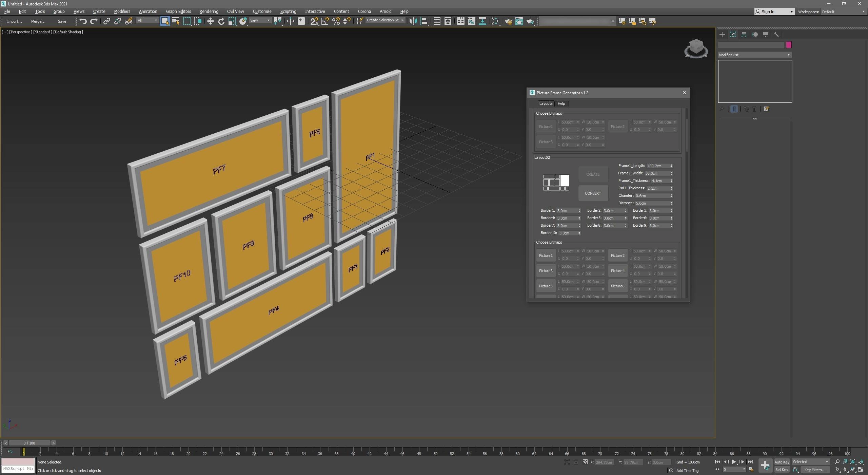The width and height of the screenshot is (868, 475).
Task: Click the Key Filters button
Action: click(x=815, y=470)
